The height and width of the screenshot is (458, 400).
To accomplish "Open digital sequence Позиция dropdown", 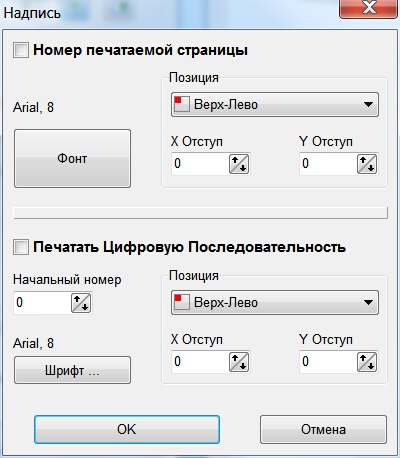I will pos(275,303).
